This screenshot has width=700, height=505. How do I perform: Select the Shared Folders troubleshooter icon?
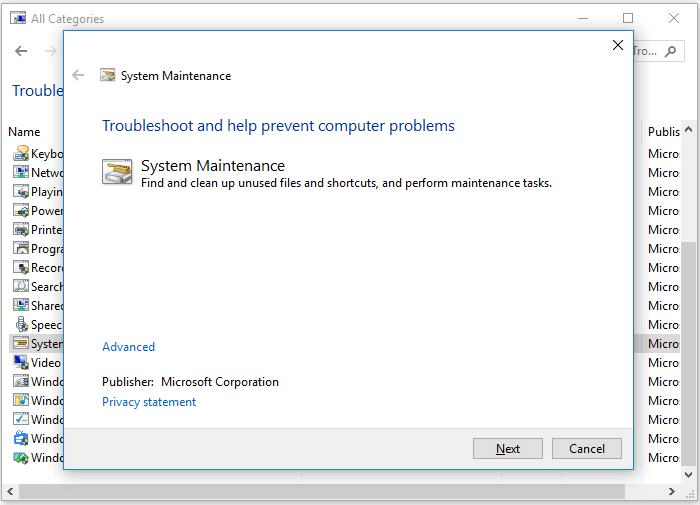coord(21,306)
